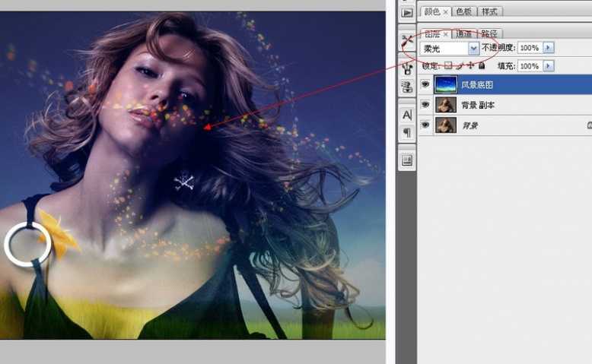Hide the 背景 layer
This screenshot has width=592, height=364.
pos(425,125)
